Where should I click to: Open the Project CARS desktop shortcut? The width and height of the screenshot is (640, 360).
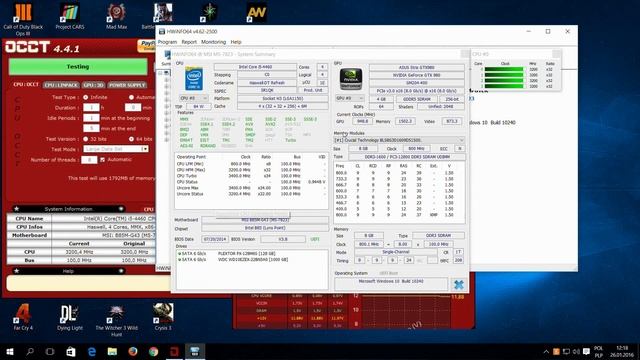70,16
